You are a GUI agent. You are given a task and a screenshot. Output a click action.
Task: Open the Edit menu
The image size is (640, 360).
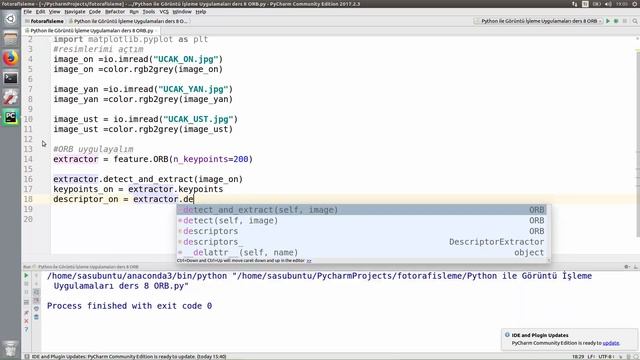[40, 12]
